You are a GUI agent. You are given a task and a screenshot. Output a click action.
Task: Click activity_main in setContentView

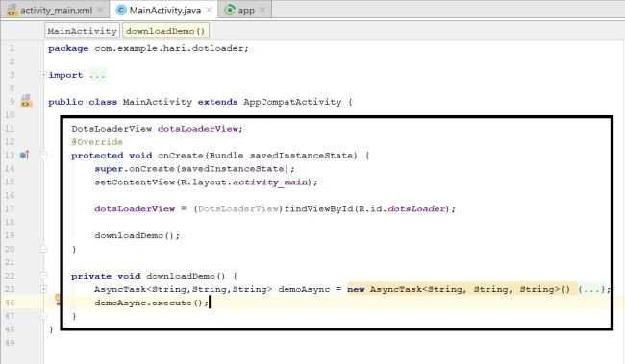(x=270, y=182)
